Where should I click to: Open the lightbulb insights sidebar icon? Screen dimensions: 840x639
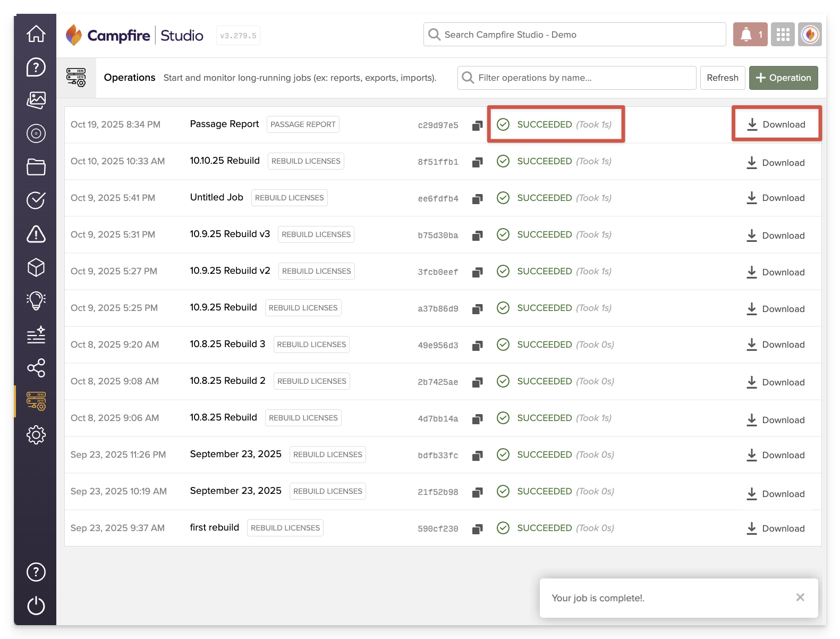[x=36, y=301]
